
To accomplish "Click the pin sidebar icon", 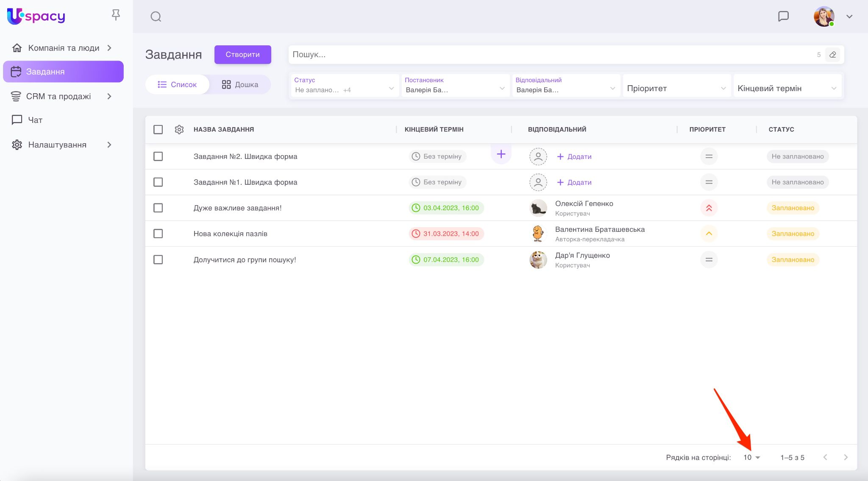I will (x=116, y=15).
